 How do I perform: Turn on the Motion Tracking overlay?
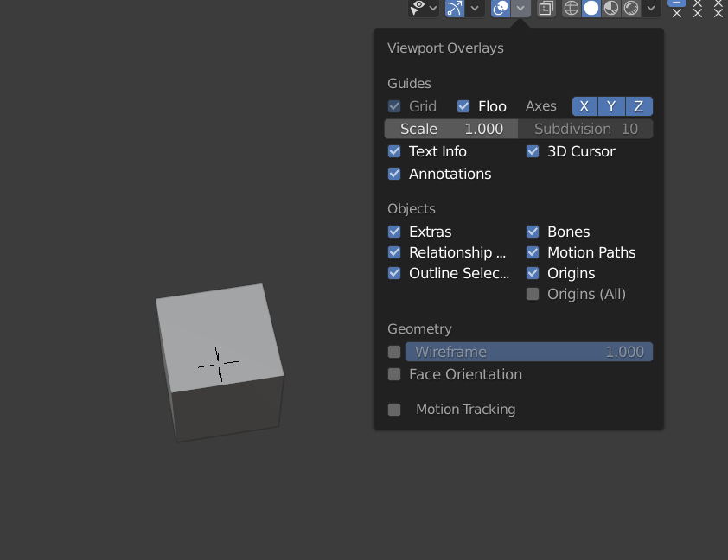click(x=394, y=409)
